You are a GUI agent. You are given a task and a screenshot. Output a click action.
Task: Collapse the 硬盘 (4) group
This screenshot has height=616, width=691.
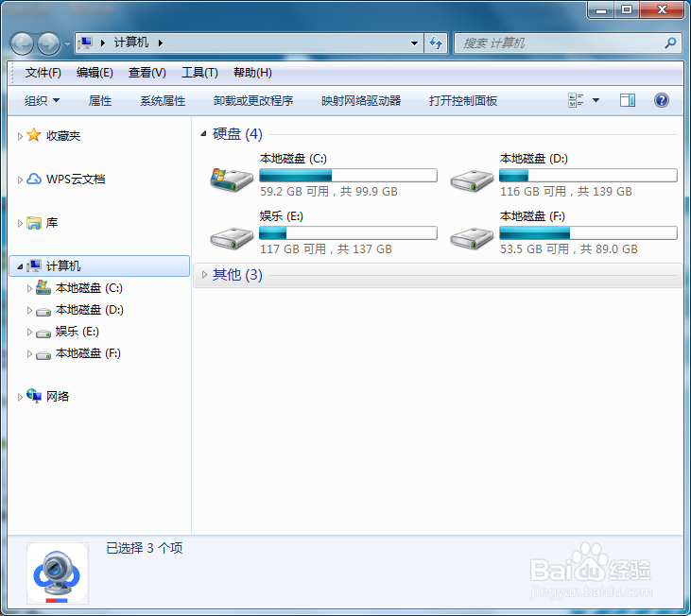203,134
